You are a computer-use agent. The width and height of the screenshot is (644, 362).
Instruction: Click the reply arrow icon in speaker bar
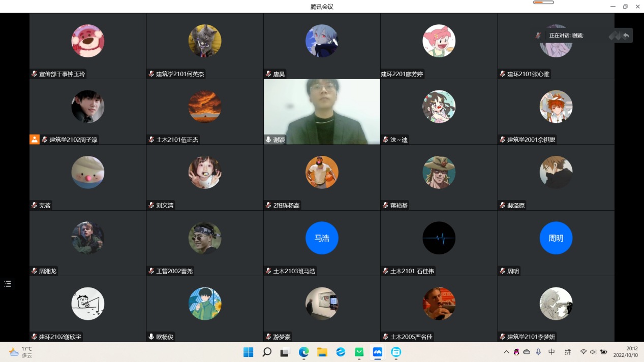point(626,36)
